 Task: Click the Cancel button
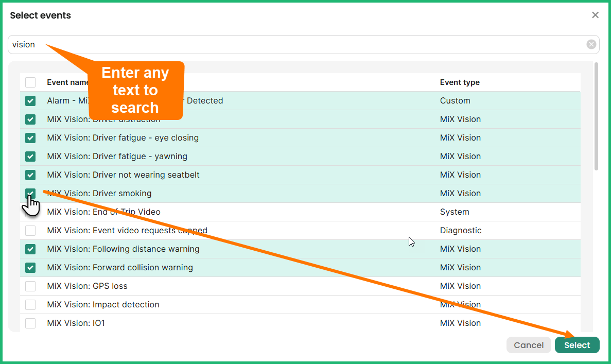tap(529, 345)
